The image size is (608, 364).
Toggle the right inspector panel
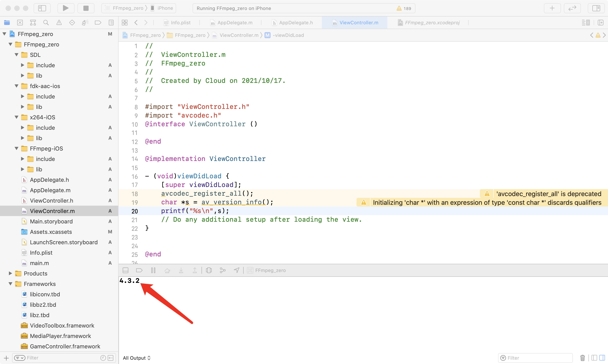tap(596, 8)
